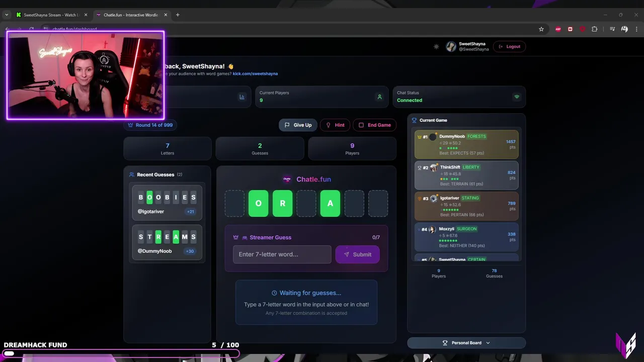Click the 78 Guesses total
Viewport: 644px width, 362px height.
tap(494, 273)
